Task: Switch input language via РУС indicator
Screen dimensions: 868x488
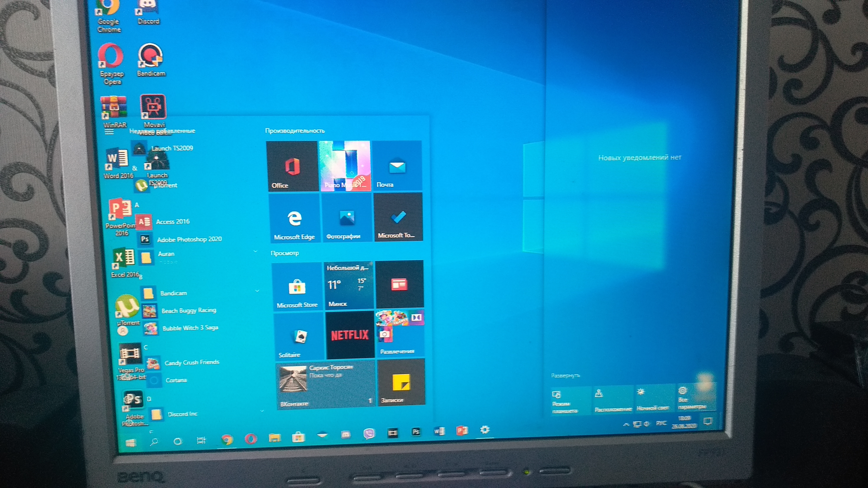Action: [661, 423]
